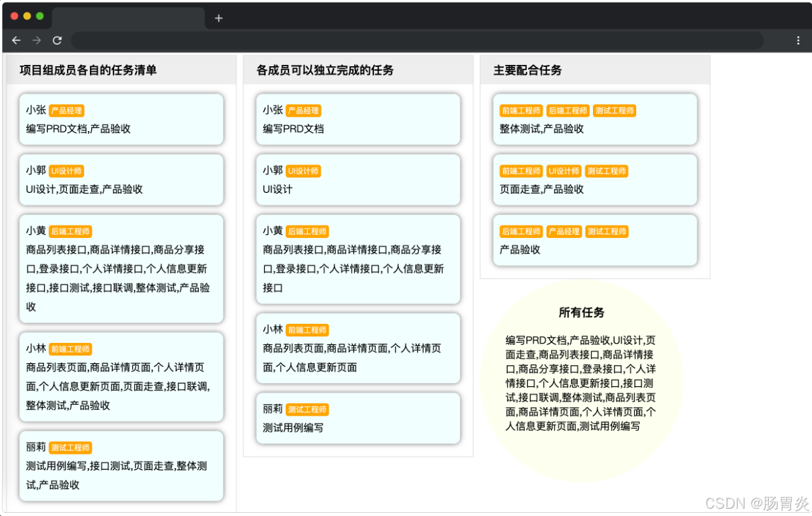Click cooperation task text 页面走查,产品验收
Screen dimensions: 812x516
coord(542,189)
